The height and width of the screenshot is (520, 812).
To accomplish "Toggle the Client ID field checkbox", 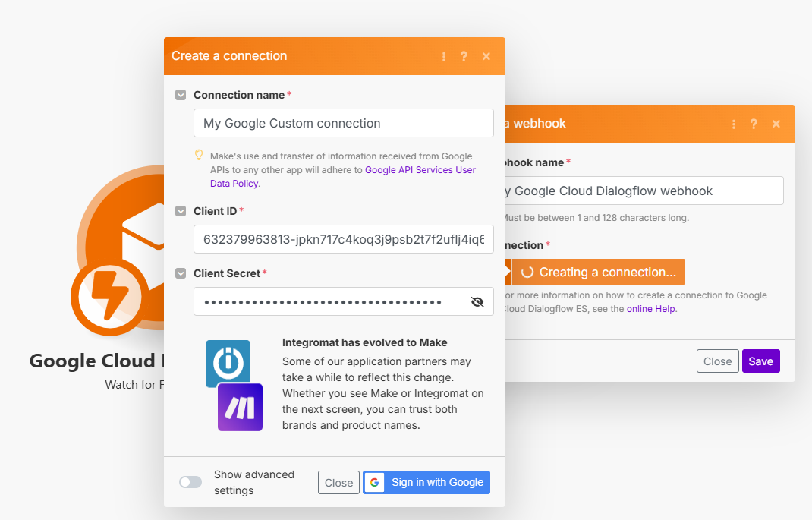I will [x=181, y=211].
